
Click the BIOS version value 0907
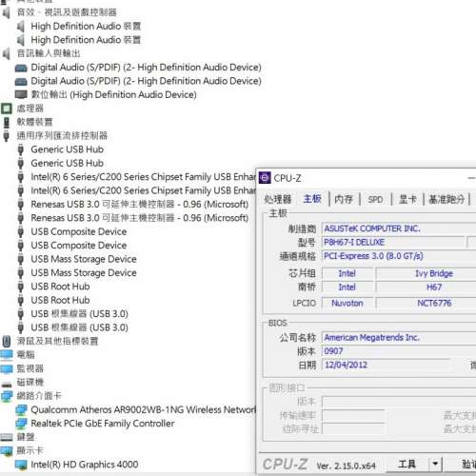coord(333,351)
